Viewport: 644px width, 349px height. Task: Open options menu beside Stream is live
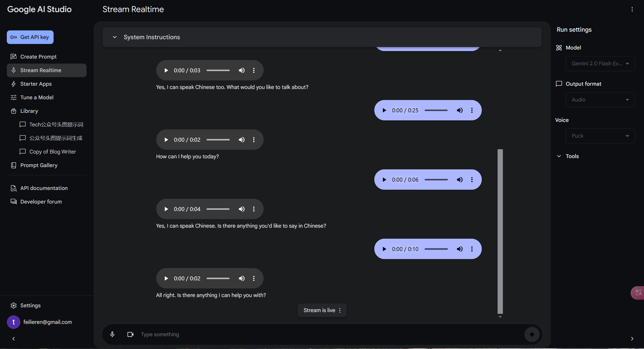[x=340, y=310]
